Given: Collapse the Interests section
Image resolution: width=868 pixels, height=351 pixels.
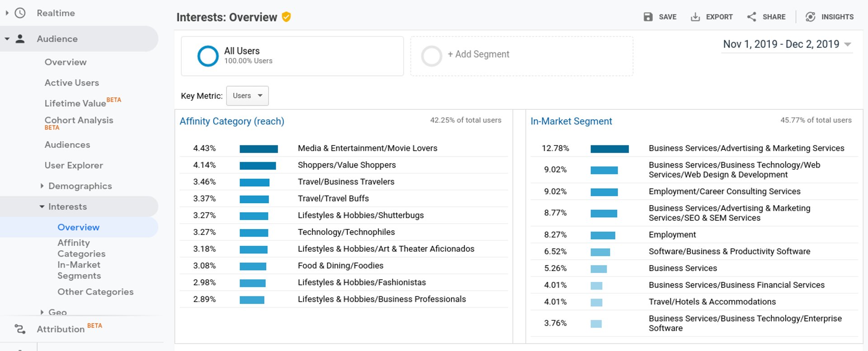Looking at the screenshot, I should point(42,206).
